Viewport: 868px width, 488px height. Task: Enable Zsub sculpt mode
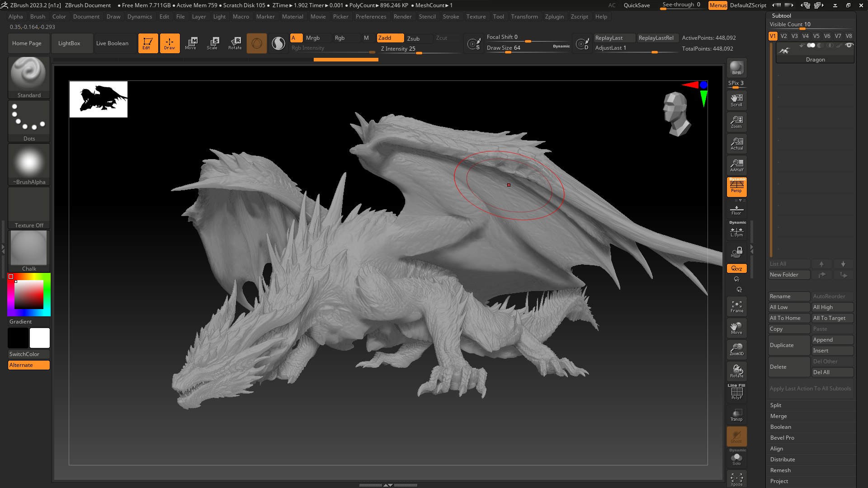point(419,38)
